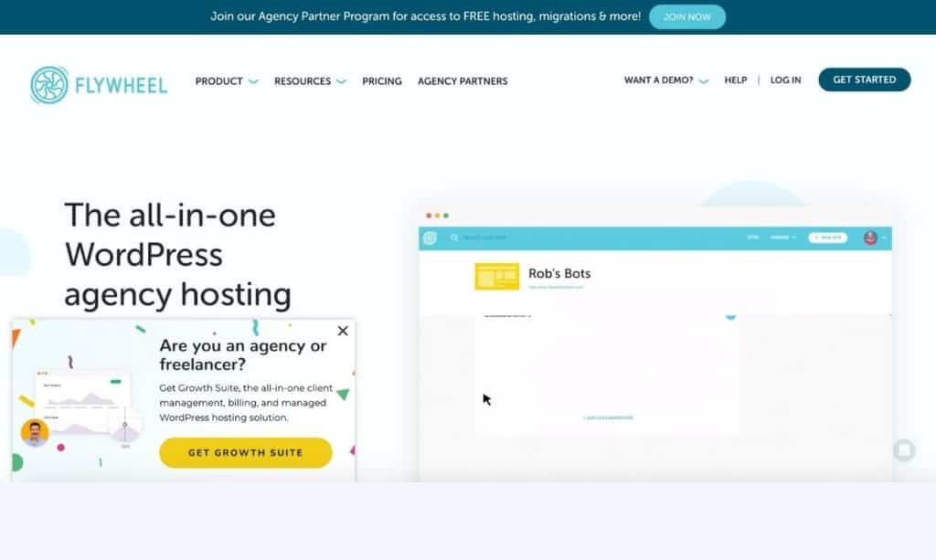This screenshot has height=560, width=936.
Task: Click the teal link at the bottom of the demo panel
Action: pos(608,417)
